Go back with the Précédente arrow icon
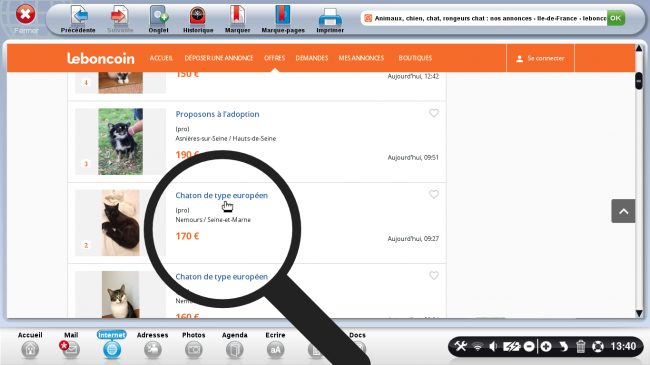Image resolution: width=650 pixels, height=365 pixels. point(79,16)
